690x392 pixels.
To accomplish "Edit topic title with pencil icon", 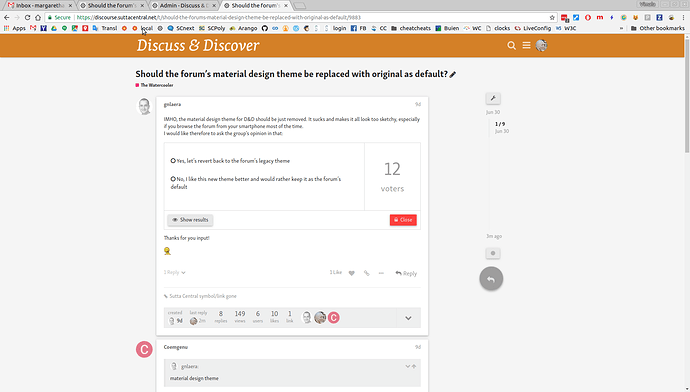I will pos(452,74).
